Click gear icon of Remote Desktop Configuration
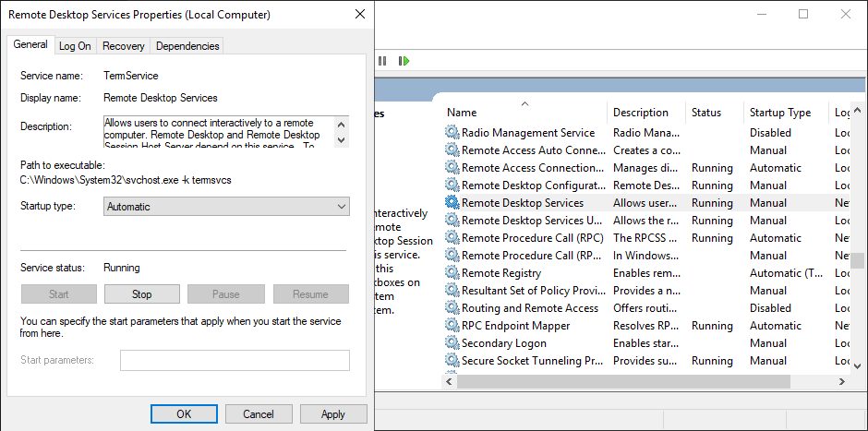Screen dimensions: 868x431 452,186
